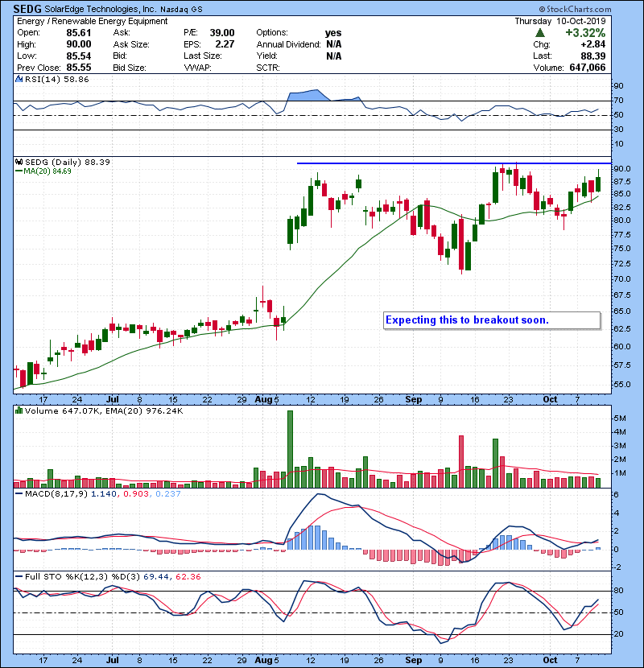This screenshot has height=668, width=644.
Task: Click the Ask Size label
Action: [131, 44]
